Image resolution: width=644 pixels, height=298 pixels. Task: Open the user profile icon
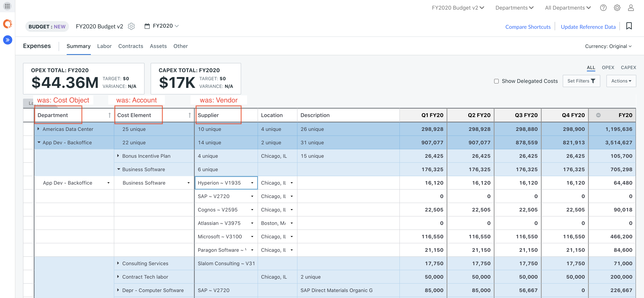tap(631, 8)
